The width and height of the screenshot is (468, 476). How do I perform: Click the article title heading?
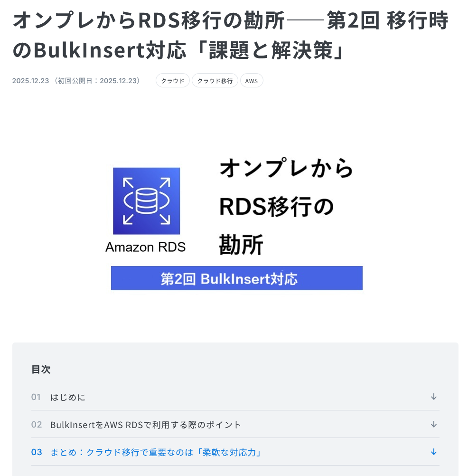pos(231,35)
